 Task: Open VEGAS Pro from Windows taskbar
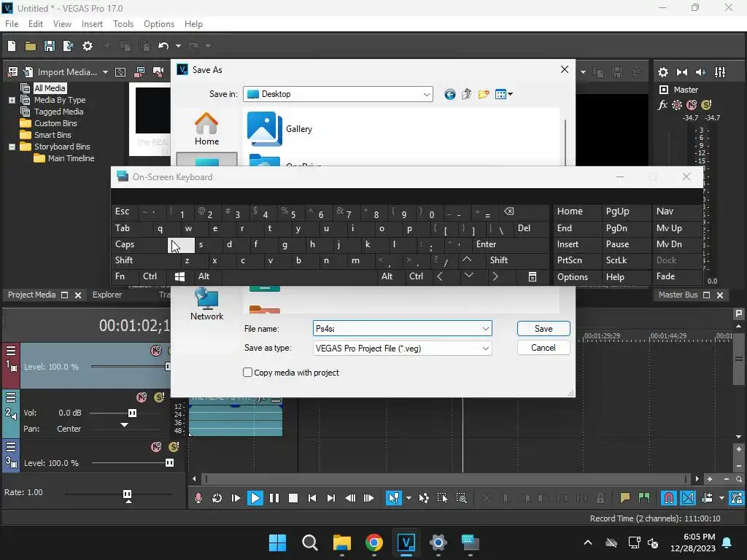(x=406, y=542)
